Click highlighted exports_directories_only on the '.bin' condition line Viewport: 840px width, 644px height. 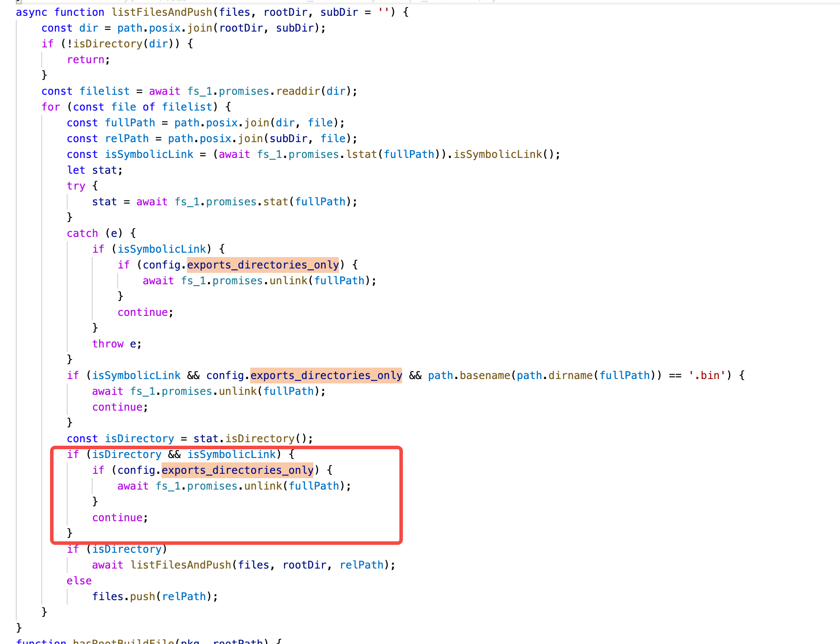point(326,376)
